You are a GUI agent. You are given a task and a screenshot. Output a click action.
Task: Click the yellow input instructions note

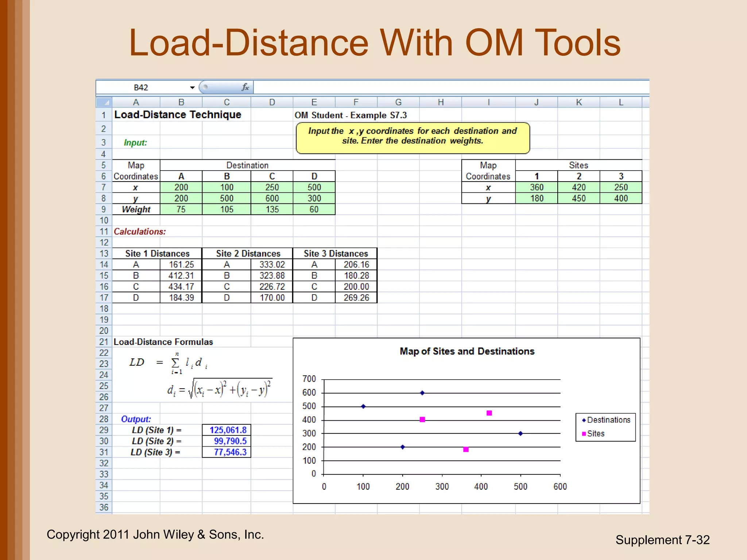(413, 138)
